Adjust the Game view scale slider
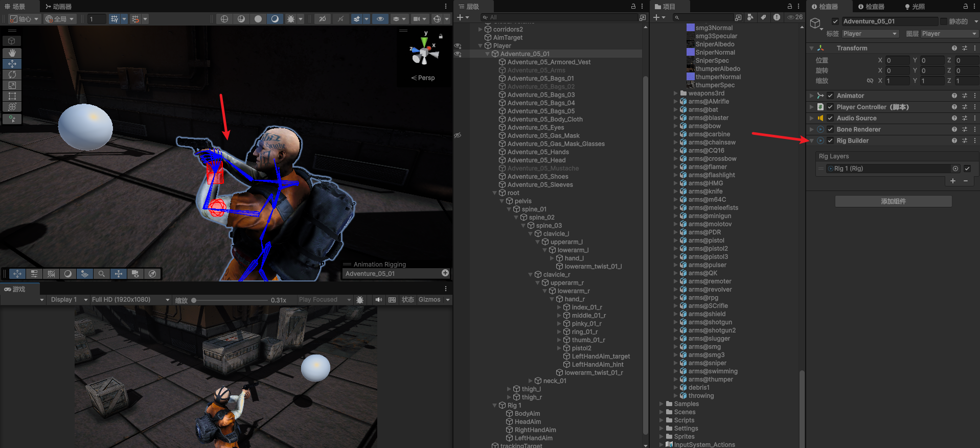 point(230,300)
